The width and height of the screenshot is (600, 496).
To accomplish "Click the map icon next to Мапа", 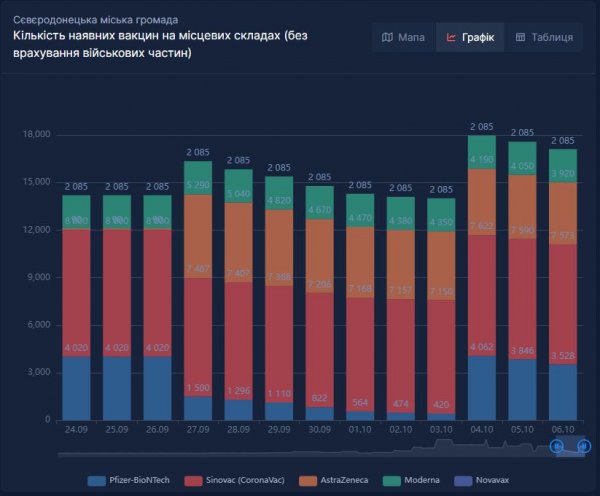I will pyautogui.click(x=387, y=37).
